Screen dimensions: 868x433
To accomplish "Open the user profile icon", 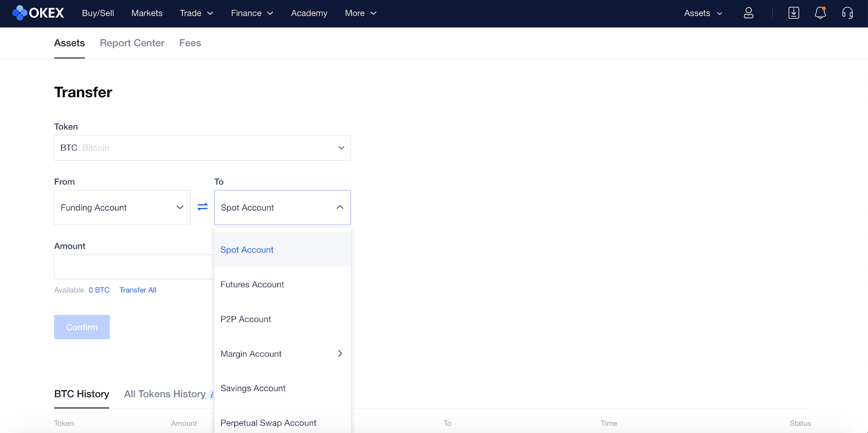I will coord(748,13).
